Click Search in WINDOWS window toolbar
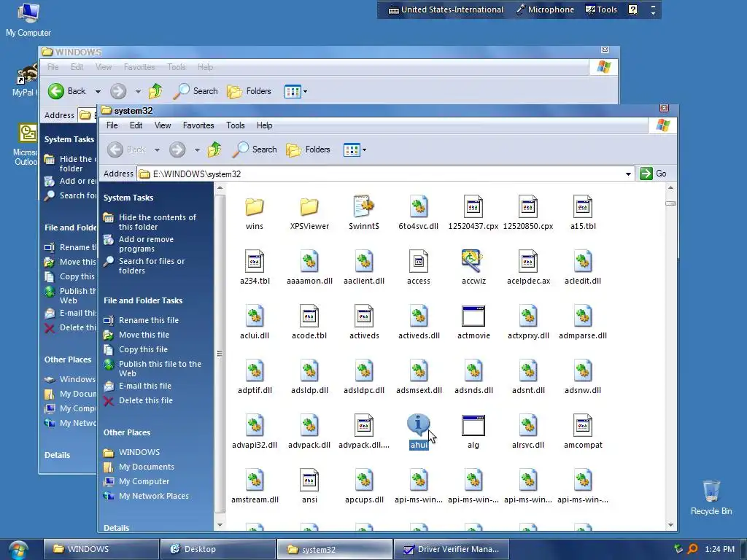This screenshot has height=560, width=747. 196,91
